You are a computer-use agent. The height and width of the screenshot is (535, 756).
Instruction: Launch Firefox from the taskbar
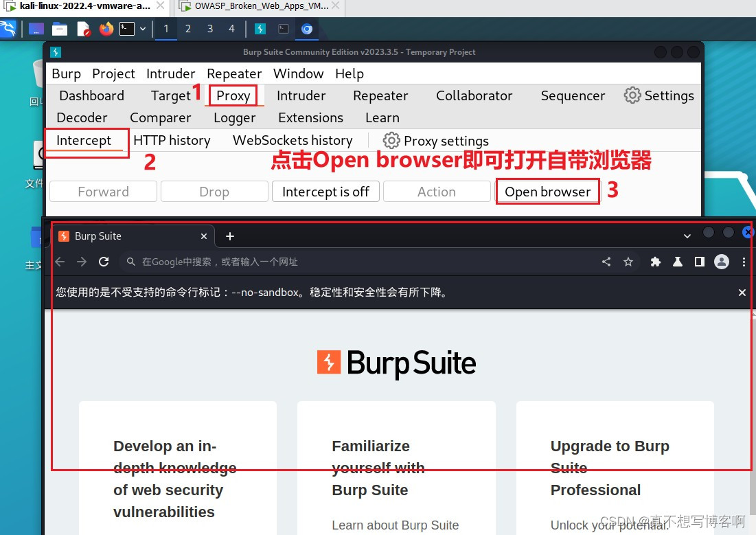[x=108, y=28]
